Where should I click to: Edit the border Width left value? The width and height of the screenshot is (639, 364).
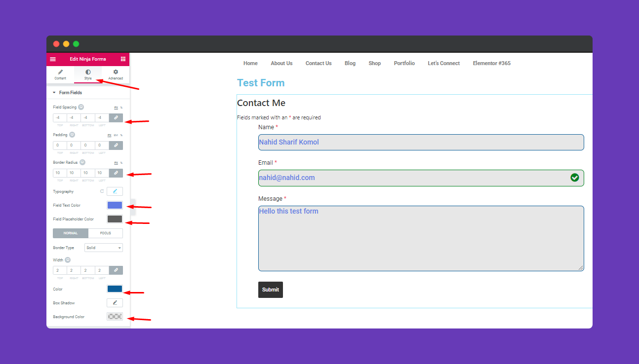(x=101, y=270)
